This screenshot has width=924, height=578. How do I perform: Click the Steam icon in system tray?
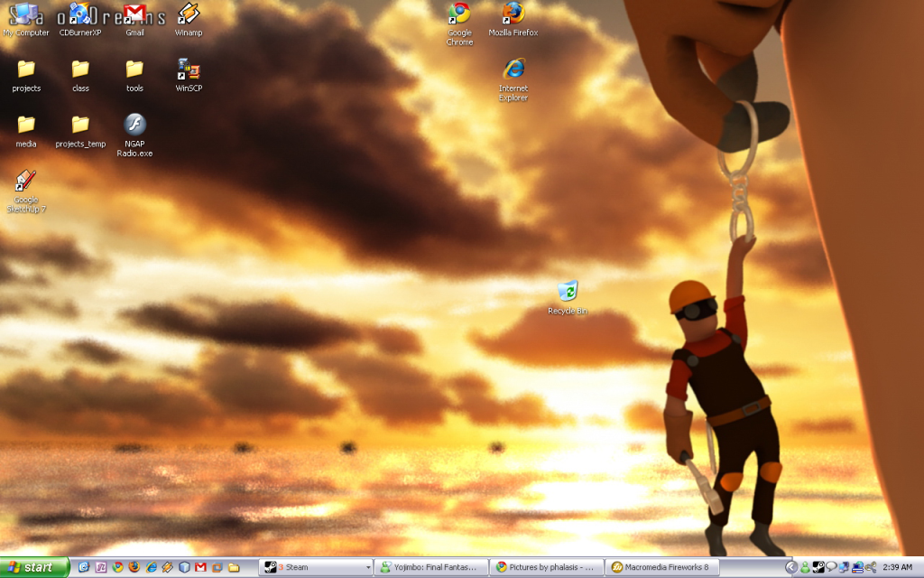tap(818, 567)
